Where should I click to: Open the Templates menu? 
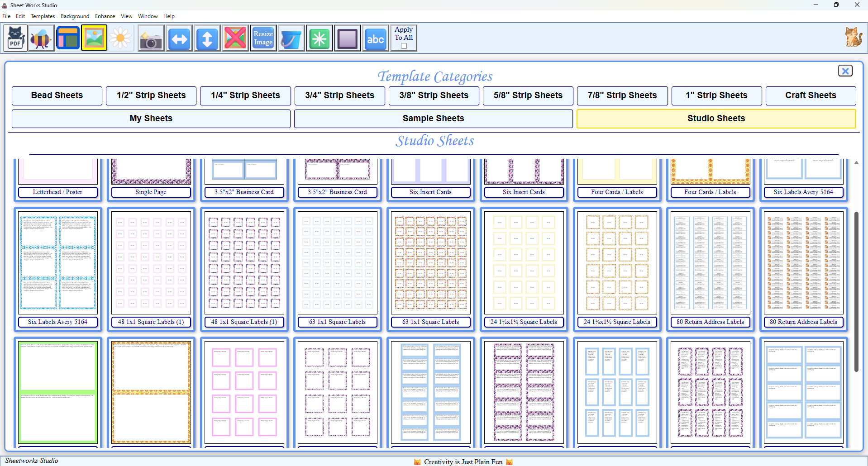point(43,16)
